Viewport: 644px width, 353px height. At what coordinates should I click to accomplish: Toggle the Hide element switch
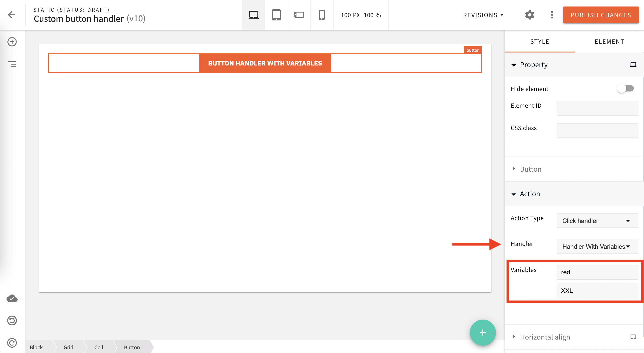625,88
